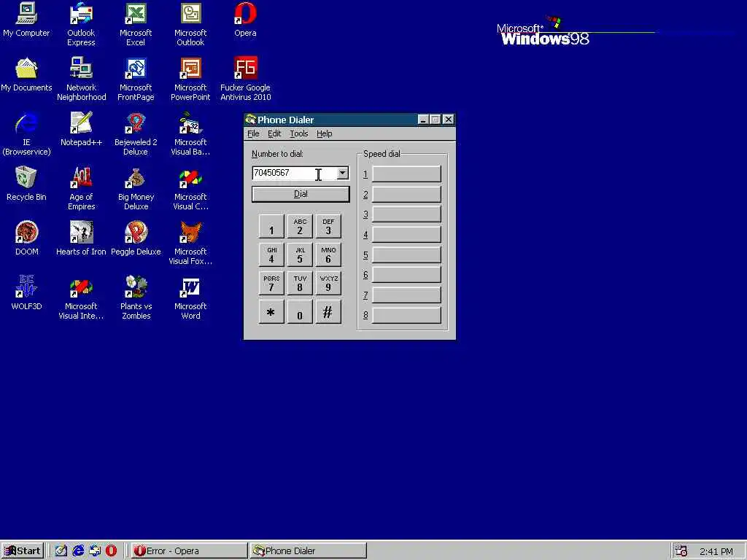The width and height of the screenshot is (747, 560).
Task: Click speed dial button 4
Action: click(x=406, y=234)
